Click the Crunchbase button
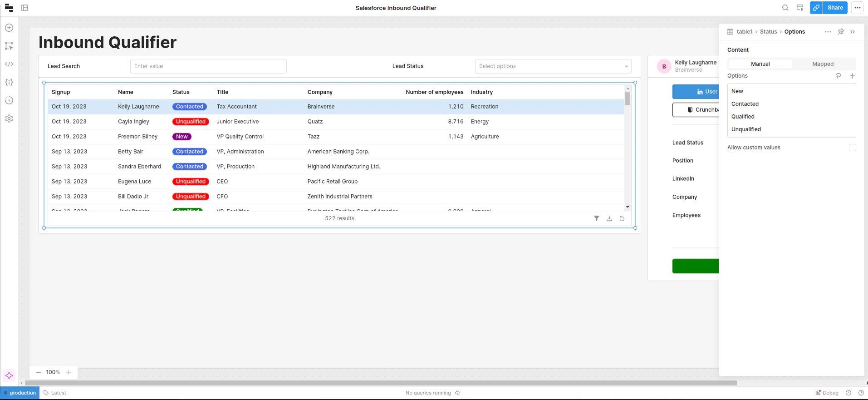Screen dimensions: 868x400 pos(696,110)
